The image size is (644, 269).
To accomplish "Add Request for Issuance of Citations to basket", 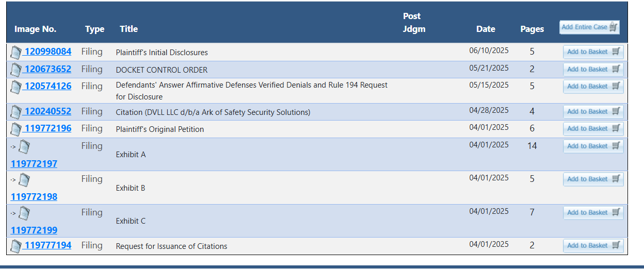I will tap(593, 245).
